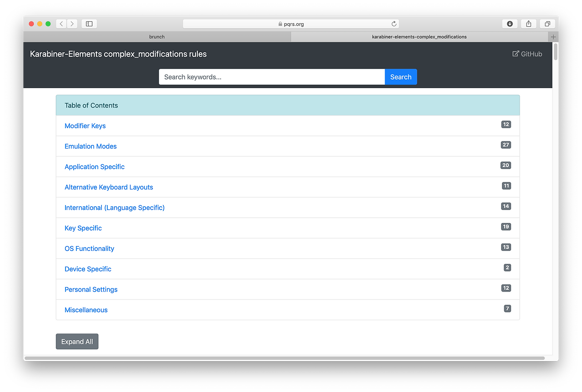582x392 pixels.
Task: Click the GitHub external link icon
Action: point(516,54)
